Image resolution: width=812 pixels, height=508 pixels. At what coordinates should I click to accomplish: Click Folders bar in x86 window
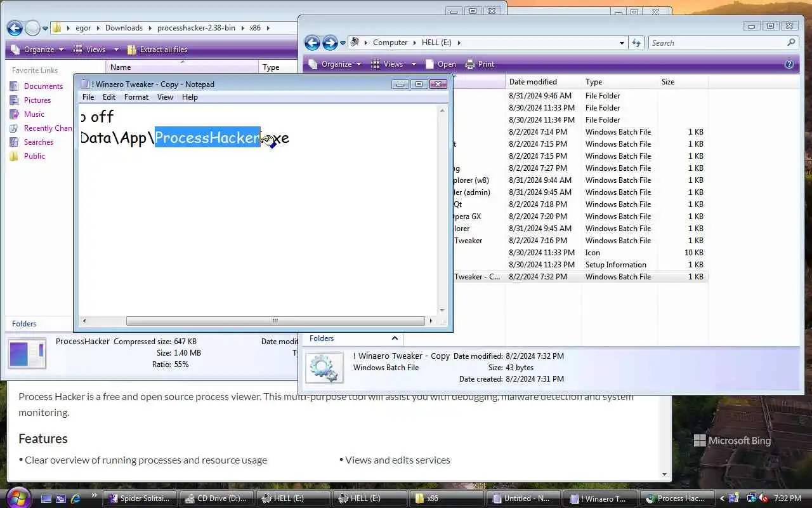(39, 324)
